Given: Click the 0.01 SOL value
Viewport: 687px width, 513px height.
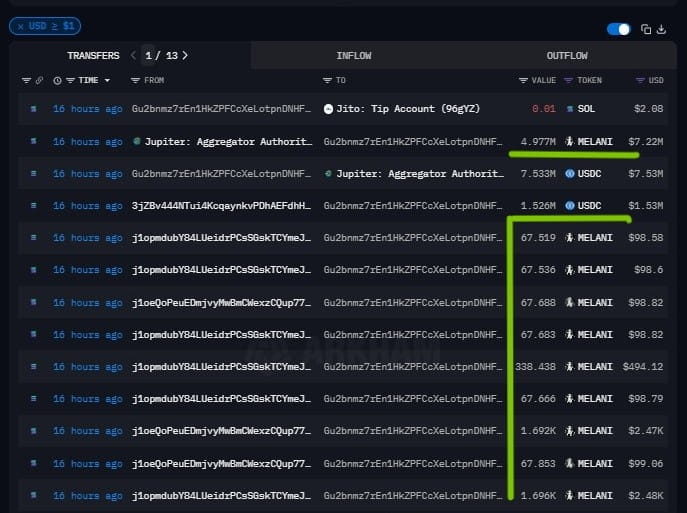Looking at the screenshot, I should coord(544,109).
